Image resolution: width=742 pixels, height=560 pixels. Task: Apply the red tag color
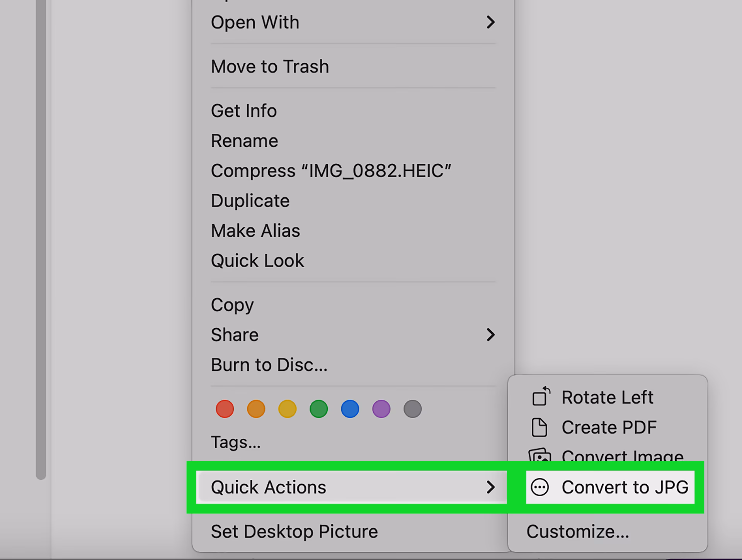click(225, 409)
